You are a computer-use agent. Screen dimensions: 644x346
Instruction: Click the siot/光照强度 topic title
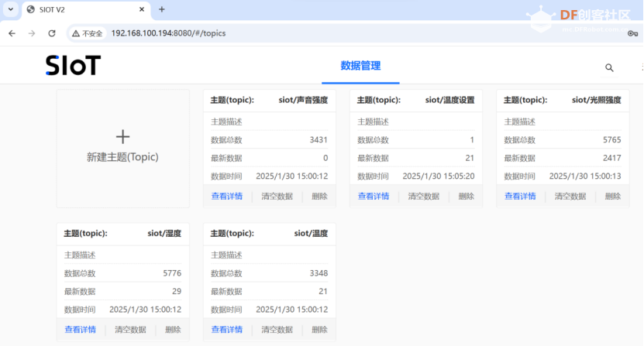597,100
